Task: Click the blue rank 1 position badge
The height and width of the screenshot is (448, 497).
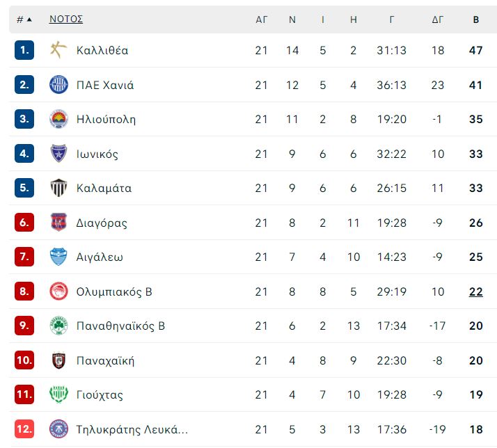Action: [24, 50]
